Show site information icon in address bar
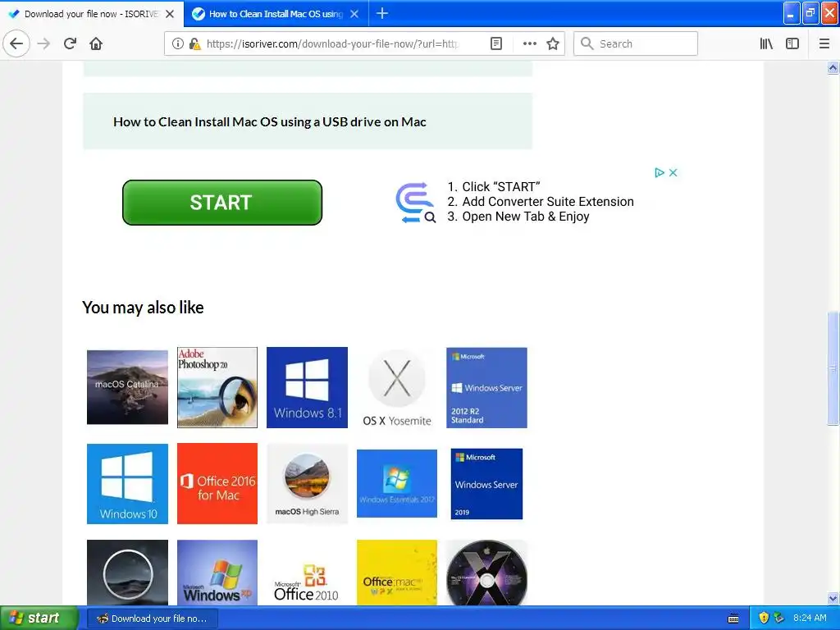Screen dimensions: 840x630 coord(177,43)
